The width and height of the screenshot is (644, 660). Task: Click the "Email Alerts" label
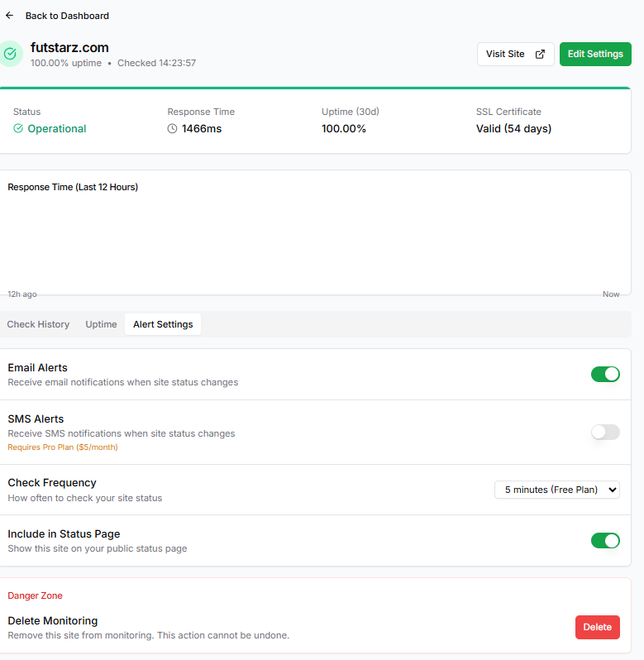tap(37, 367)
